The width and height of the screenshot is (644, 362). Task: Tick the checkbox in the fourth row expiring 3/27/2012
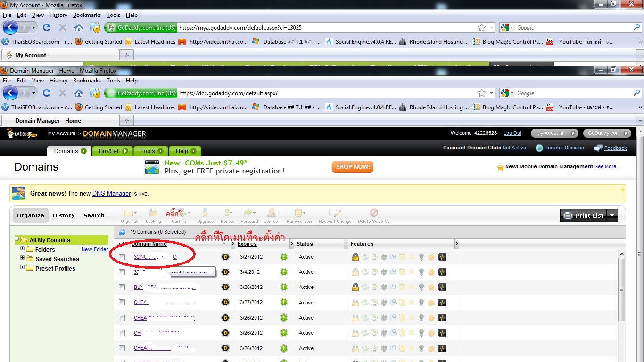[122, 302]
